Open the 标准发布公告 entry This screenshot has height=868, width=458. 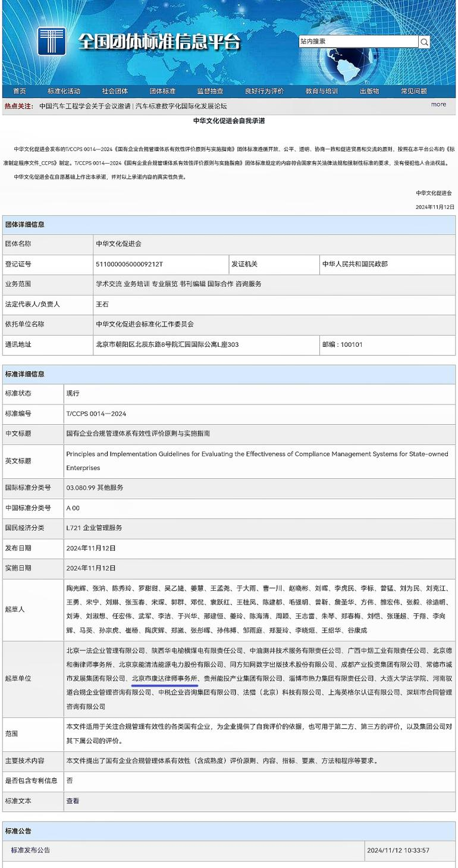click(x=31, y=850)
